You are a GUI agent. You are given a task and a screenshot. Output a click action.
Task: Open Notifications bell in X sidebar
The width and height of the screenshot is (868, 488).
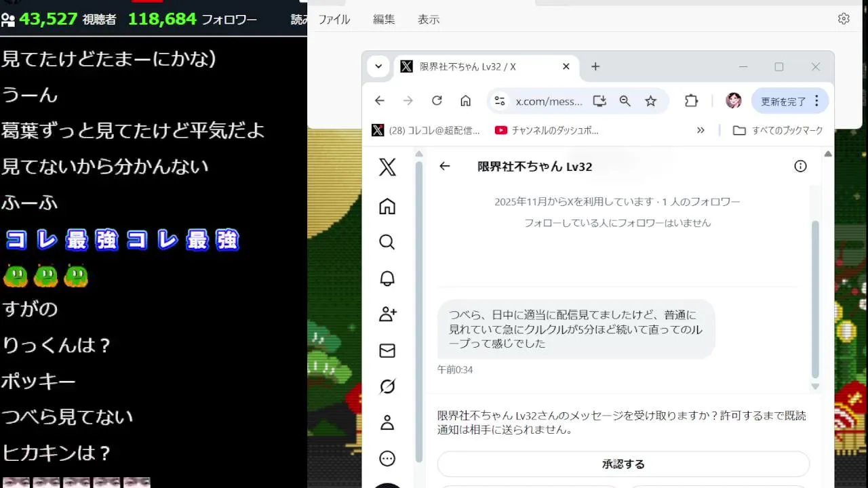point(387,279)
